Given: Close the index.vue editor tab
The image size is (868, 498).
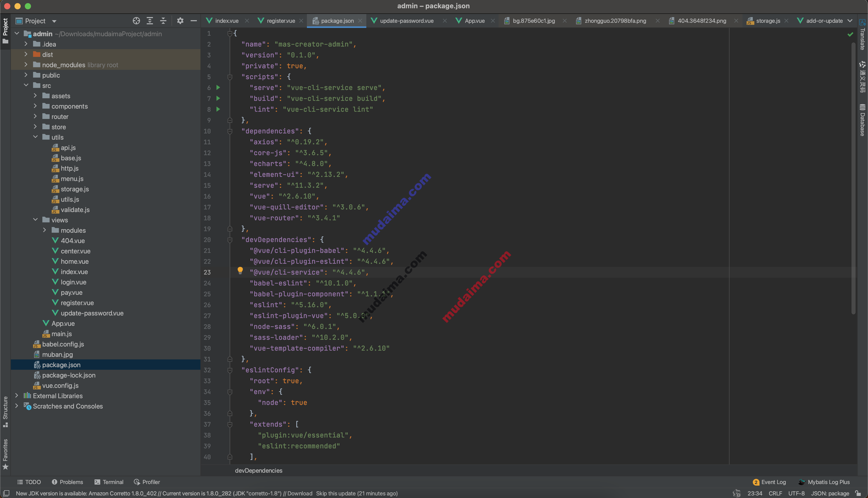Looking at the screenshot, I should point(247,21).
